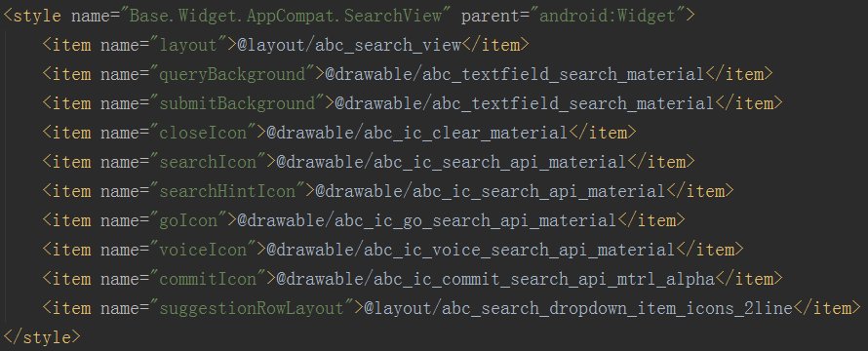
Task: Open the abc_search_dropdown_item_icons_2line layout reference
Action: 578,309
